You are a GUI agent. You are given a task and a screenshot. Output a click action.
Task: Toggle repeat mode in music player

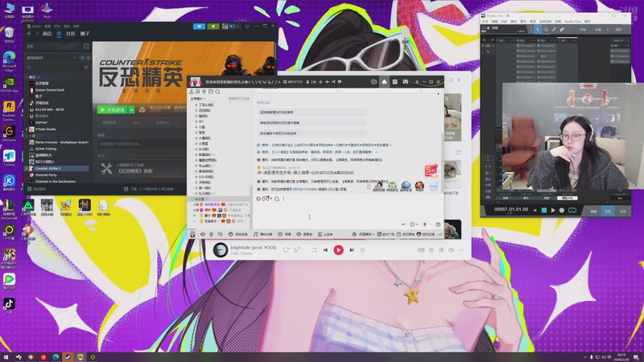point(314,250)
